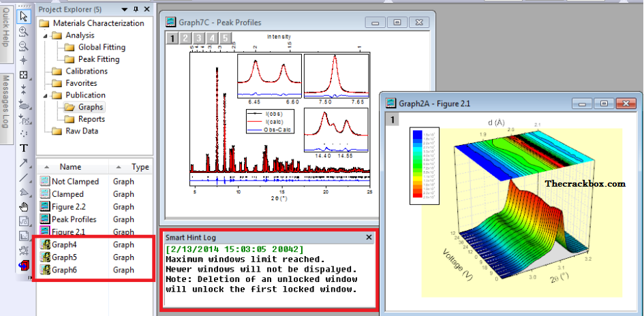Open the Messages Log side tab

pyautogui.click(x=6, y=108)
